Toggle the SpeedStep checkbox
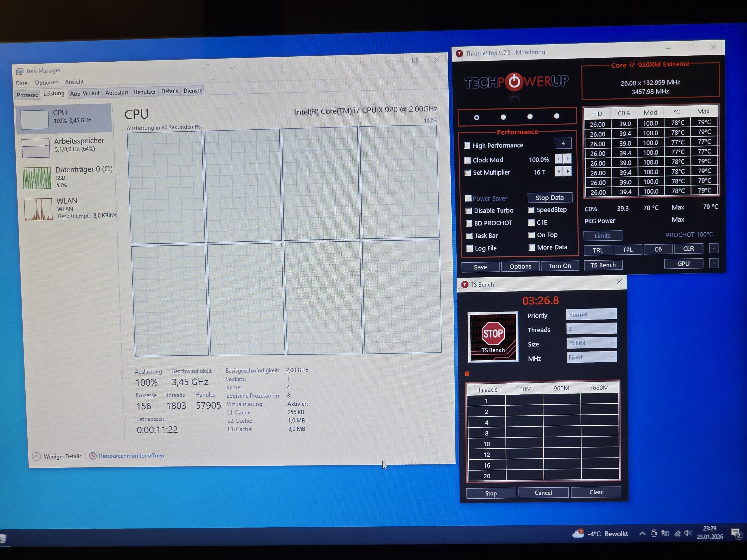Viewport: 747px width, 560px height. pos(531,210)
